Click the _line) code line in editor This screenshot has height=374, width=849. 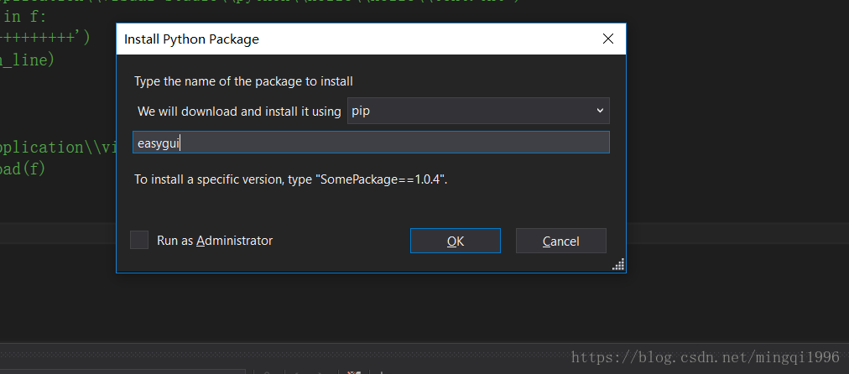click(x=27, y=60)
